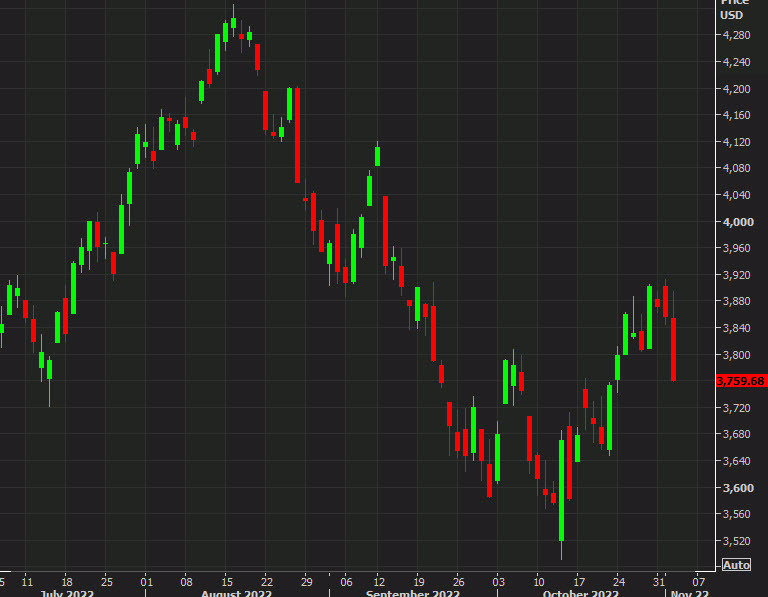Click date label 15 on time axis
The width and height of the screenshot is (768, 597).
227,582
